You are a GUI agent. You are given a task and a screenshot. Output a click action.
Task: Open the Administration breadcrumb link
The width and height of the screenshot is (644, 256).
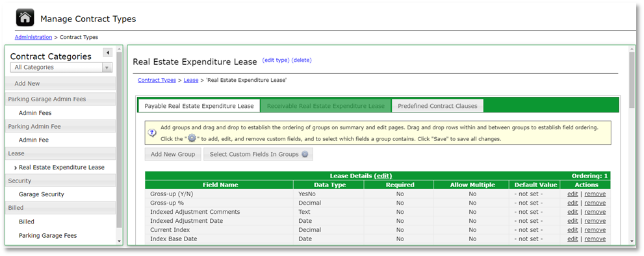pos(33,37)
